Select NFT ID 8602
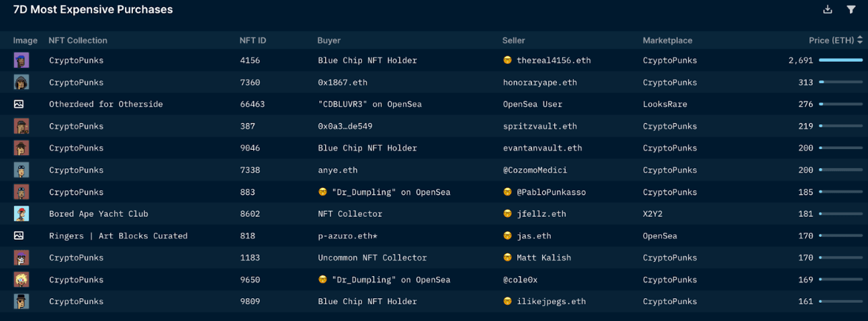This screenshot has width=868, height=321. [250, 214]
